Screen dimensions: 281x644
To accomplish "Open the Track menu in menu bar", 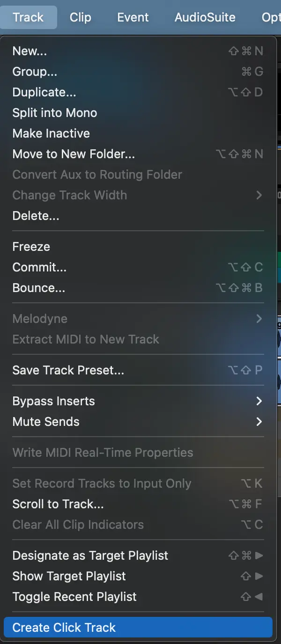I will [x=28, y=17].
